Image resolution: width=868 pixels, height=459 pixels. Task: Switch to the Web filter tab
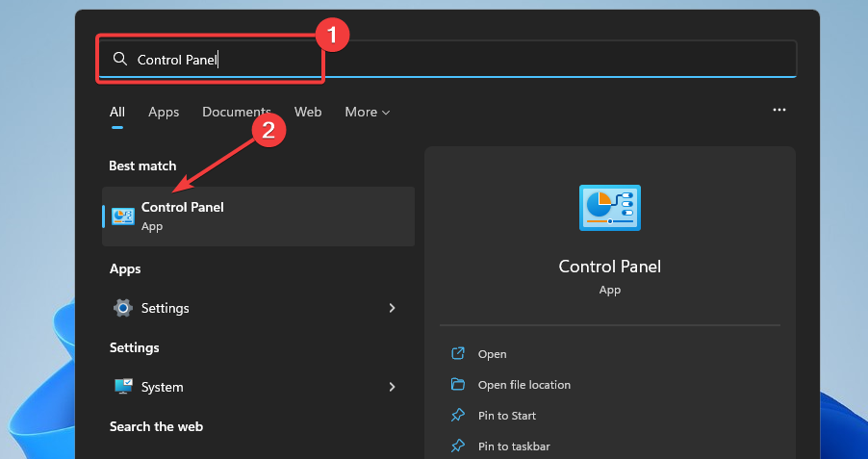coord(308,112)
